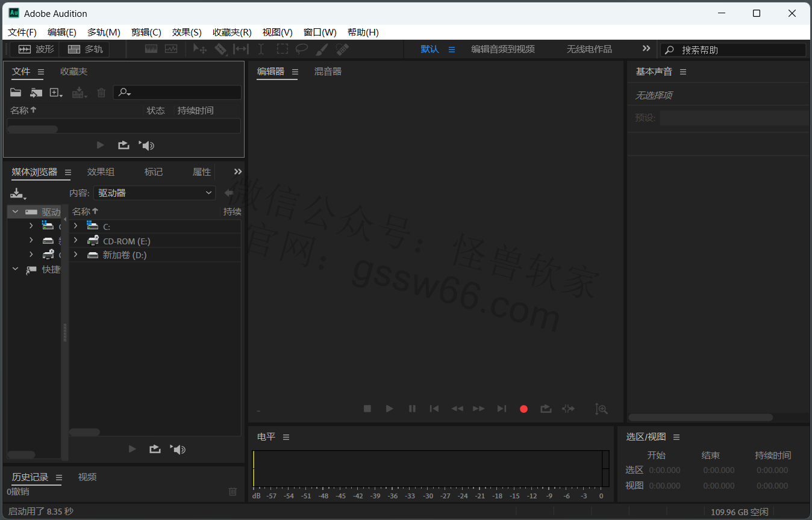Switch to the 多轨 multitrack editor
The height and width of the screenshot is (520, 812).
coord(85,49)
